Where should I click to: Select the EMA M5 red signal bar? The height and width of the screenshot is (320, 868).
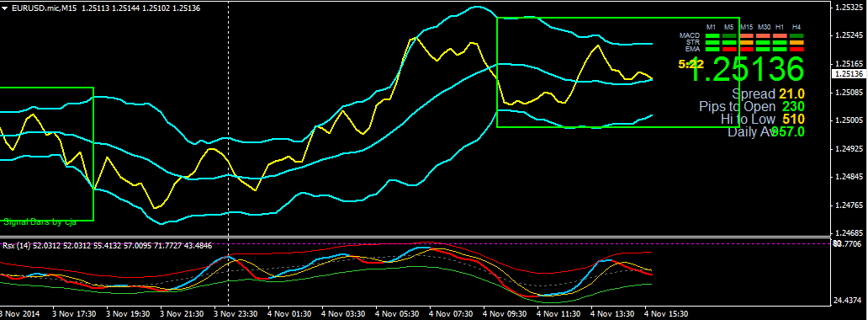729,50
